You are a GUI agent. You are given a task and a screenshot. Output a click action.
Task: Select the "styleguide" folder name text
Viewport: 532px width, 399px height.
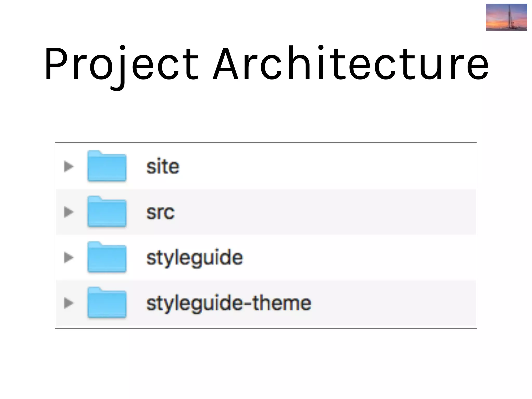194,258
